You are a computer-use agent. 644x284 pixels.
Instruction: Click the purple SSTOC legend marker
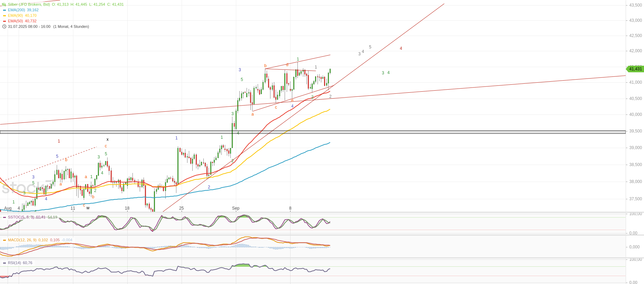tap(4, 217)
